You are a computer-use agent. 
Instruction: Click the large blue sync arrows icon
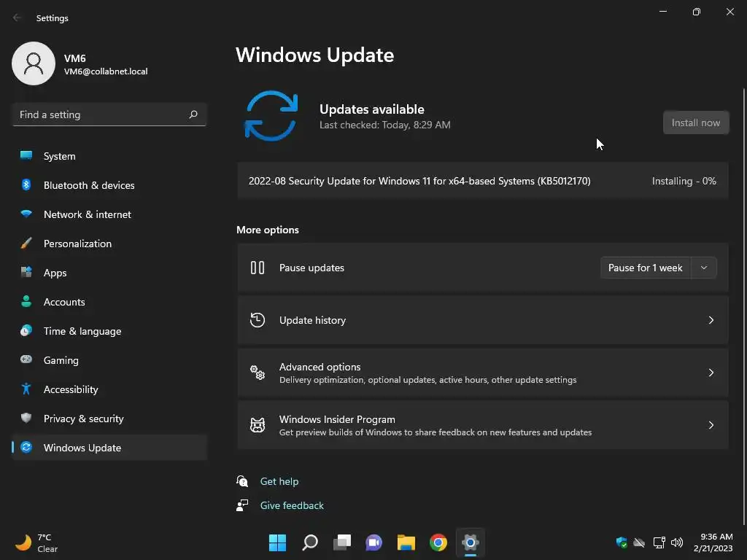point(271,116)
